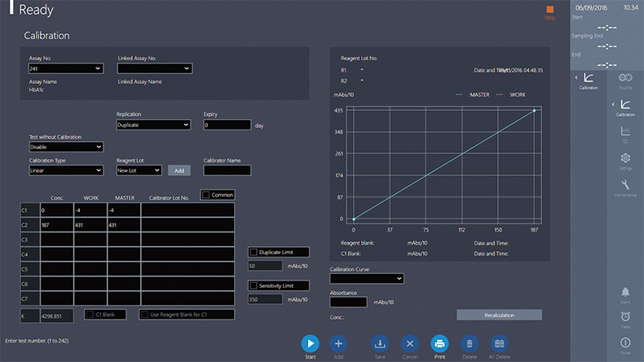
Task: Click the Assay Name HbA1c text
Action: (x=36, y=90)
